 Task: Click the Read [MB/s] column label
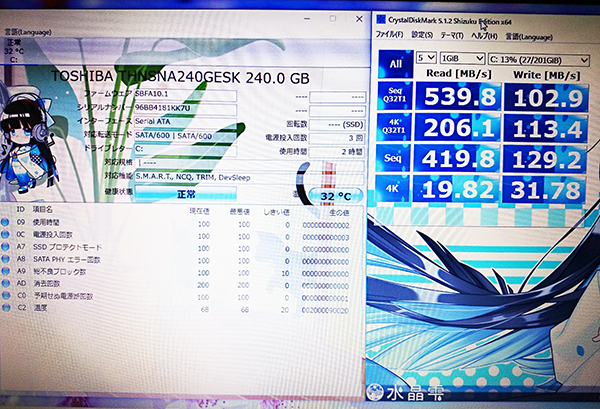coord(458,73)
